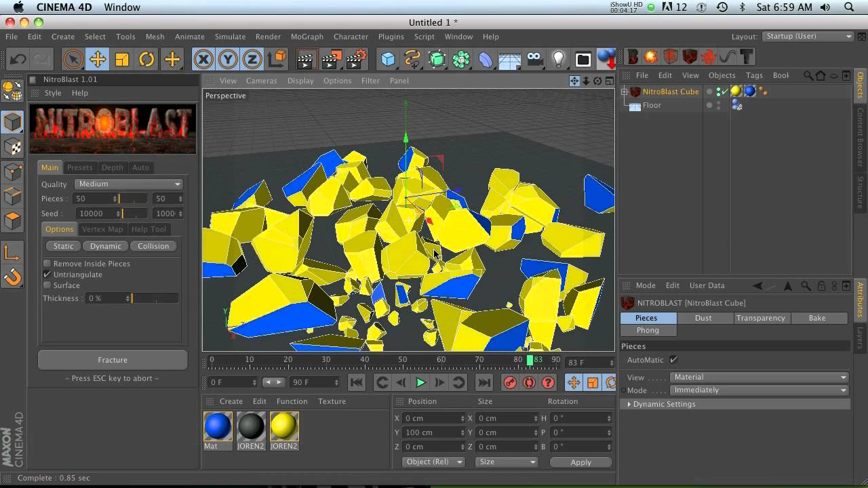This screenshot has height=488, width=868.
Task: Select the checkerboard Texture mode icon
Action: (12, 147)
